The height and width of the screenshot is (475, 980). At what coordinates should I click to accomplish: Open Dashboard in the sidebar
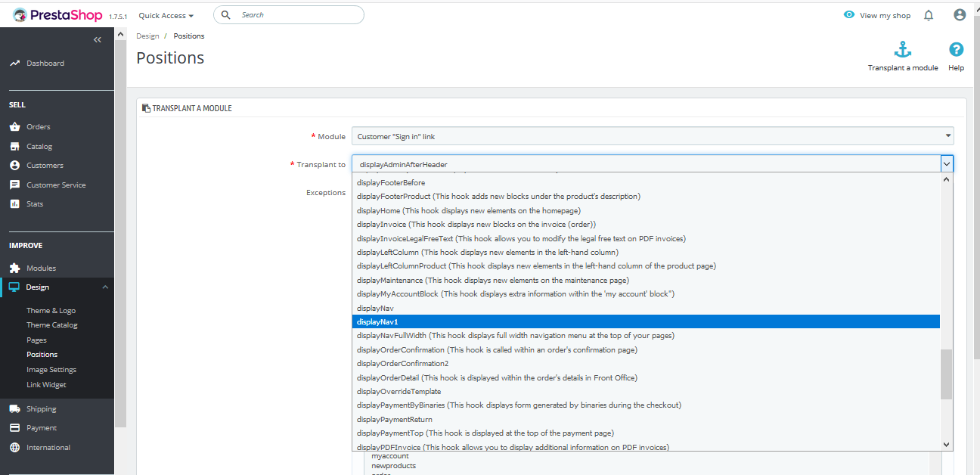tap(45, 64)
